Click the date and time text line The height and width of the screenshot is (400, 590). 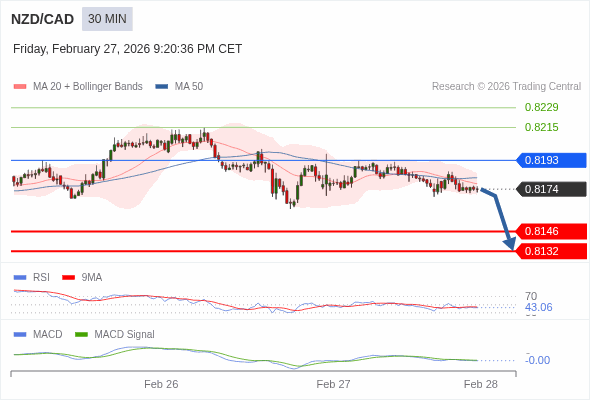point(127,49)
